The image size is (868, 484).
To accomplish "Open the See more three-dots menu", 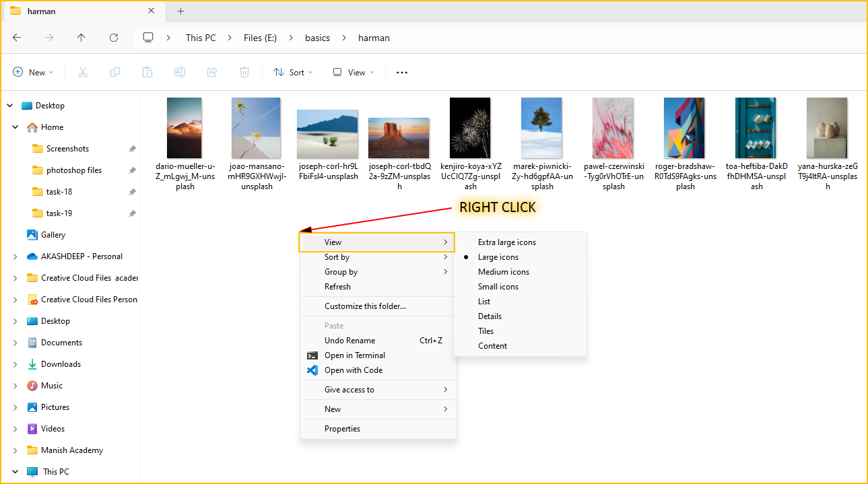I will [402, 73].
